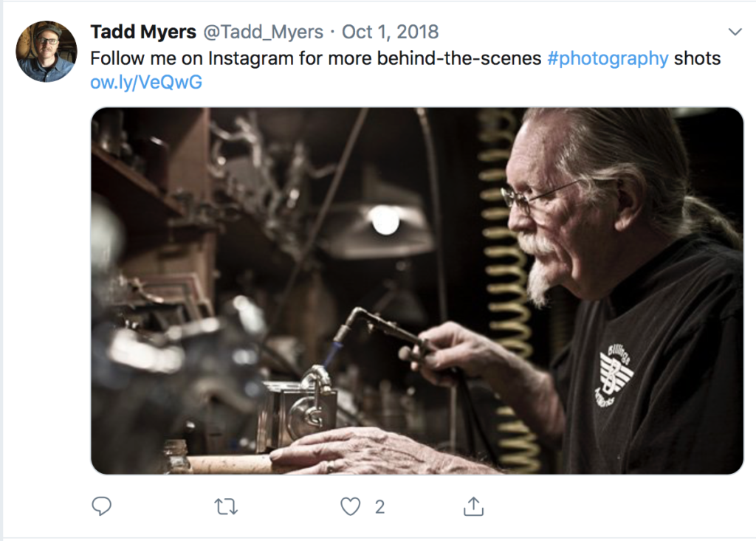Expand the tweet options chevron menu
Image resolution: width=756 pixels, height=541 pixels.
point(735,32)
